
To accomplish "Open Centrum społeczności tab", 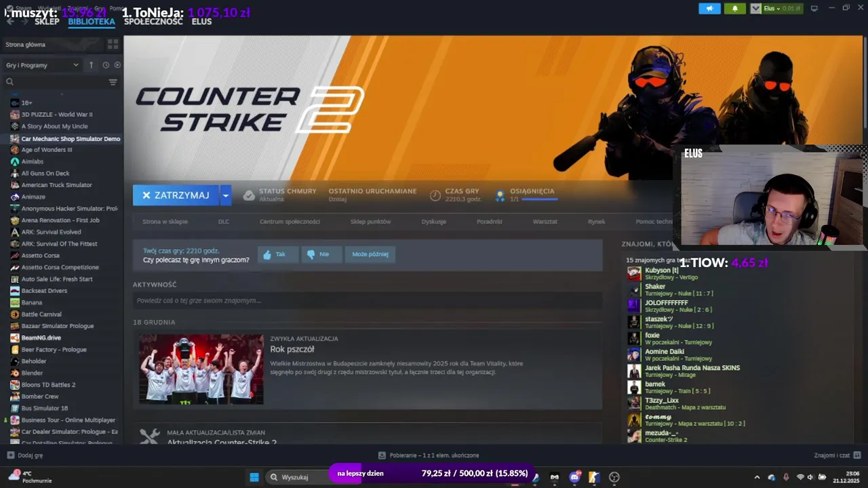I will tap(290, 222).
